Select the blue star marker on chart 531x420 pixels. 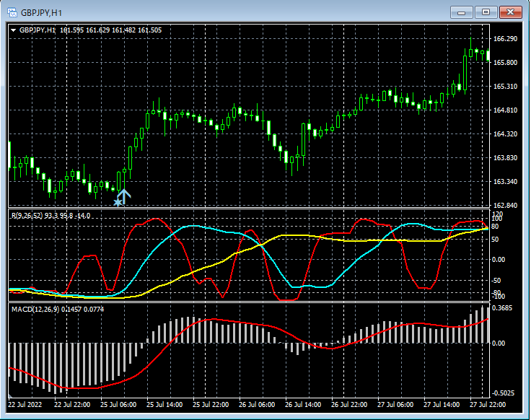click(117, 203)
